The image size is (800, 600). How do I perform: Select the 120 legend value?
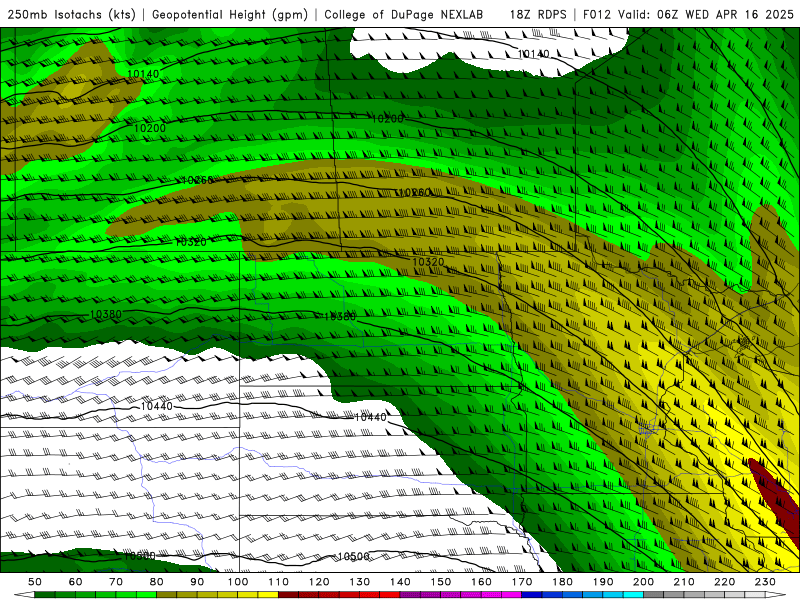(x=319, y=582)
